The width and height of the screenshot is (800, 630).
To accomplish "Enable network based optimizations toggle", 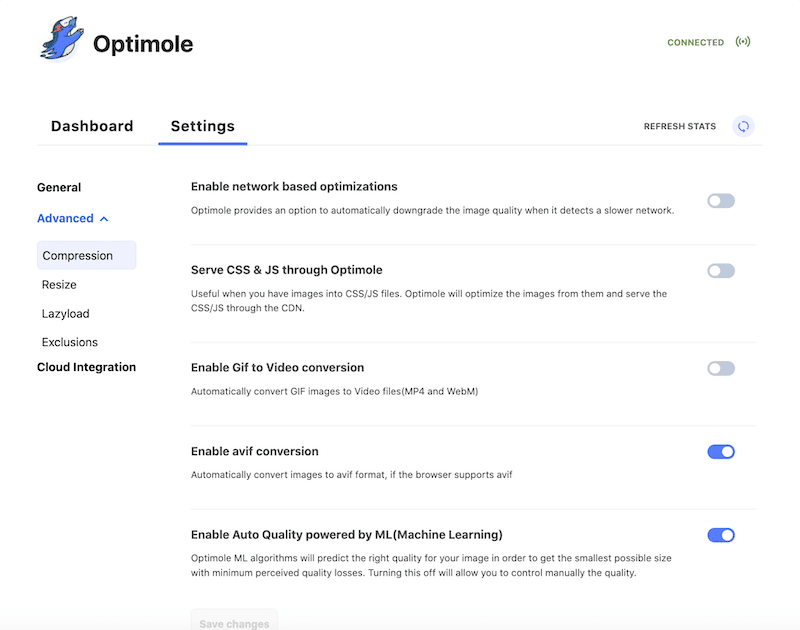I will pos(720,201).
